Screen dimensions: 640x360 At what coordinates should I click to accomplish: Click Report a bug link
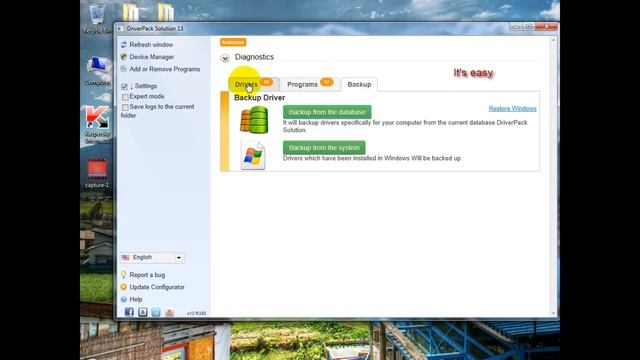click(x=147, y=275)
